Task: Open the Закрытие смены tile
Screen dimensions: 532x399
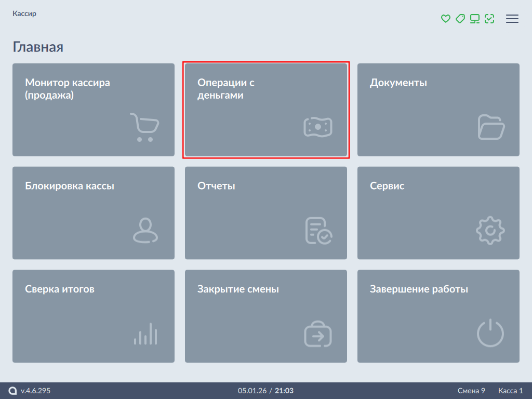Action: click(266, 316)
